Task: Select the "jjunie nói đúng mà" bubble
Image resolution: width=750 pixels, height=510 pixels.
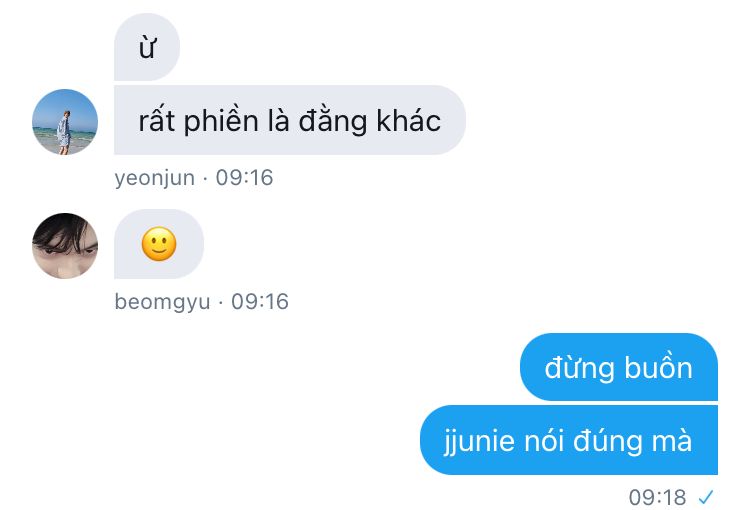Action: [x=569, y=440]
